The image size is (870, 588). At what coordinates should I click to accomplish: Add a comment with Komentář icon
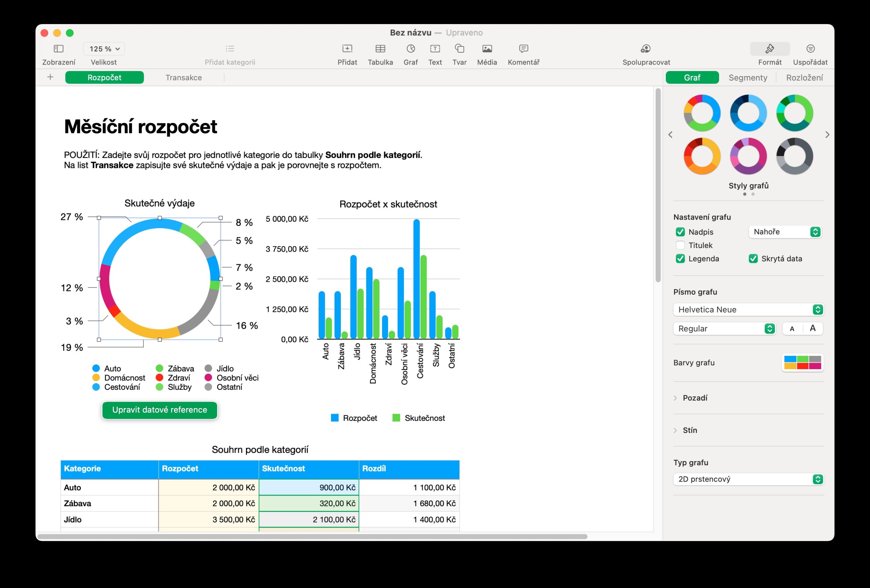(x=523, y=49)
